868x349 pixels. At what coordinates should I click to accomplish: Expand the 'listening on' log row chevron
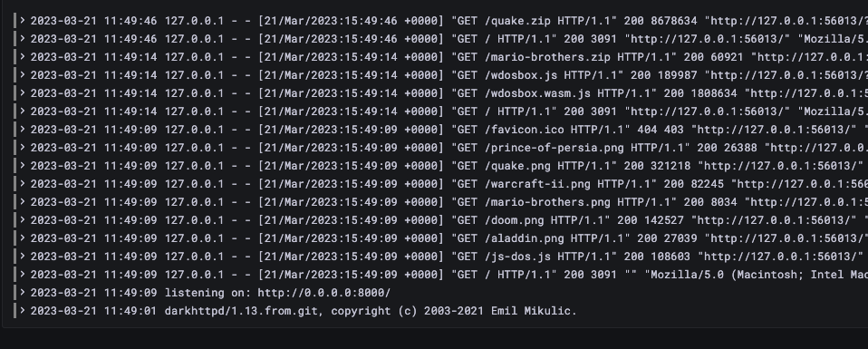point(23,292)
